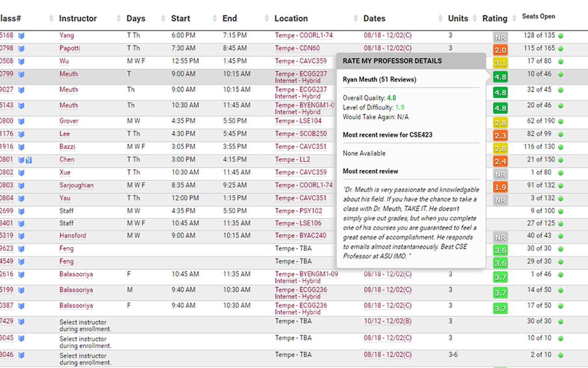Click the blue S icon in Chen's row
The height and width of the screenshot is (368, 588).
coord(28,160)
